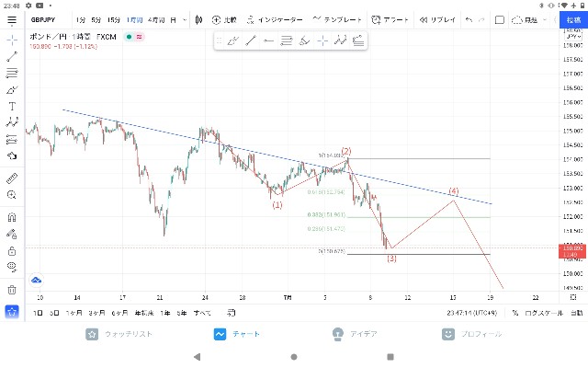
Task: Toggle the favorites star toolbar button
Action: point(12,312)
